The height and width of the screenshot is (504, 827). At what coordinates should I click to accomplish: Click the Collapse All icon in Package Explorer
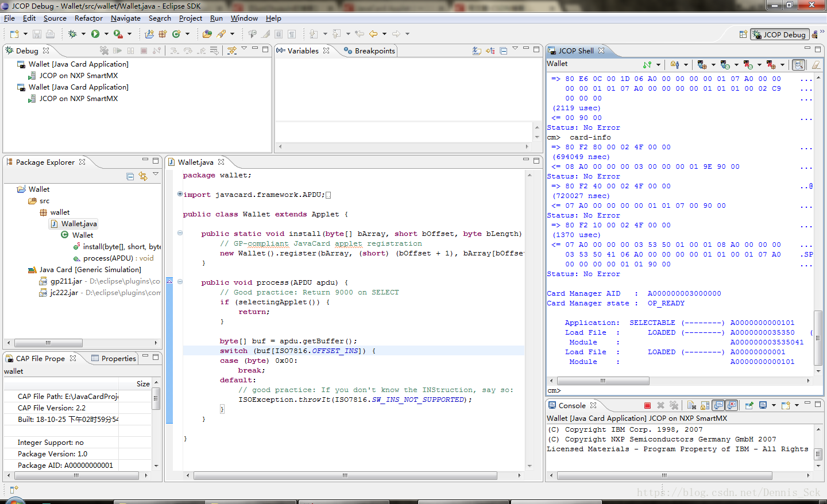pos(130,176)
